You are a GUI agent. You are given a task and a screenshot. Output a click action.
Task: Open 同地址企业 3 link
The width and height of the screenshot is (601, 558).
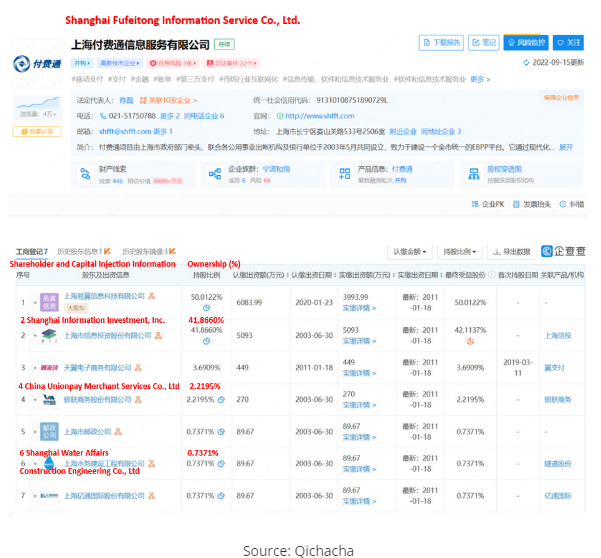pos(441,131)
